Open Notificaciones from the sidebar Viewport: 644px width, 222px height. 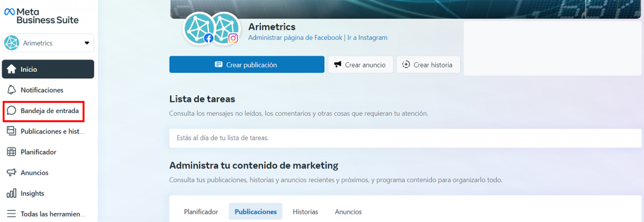(48, 90)
